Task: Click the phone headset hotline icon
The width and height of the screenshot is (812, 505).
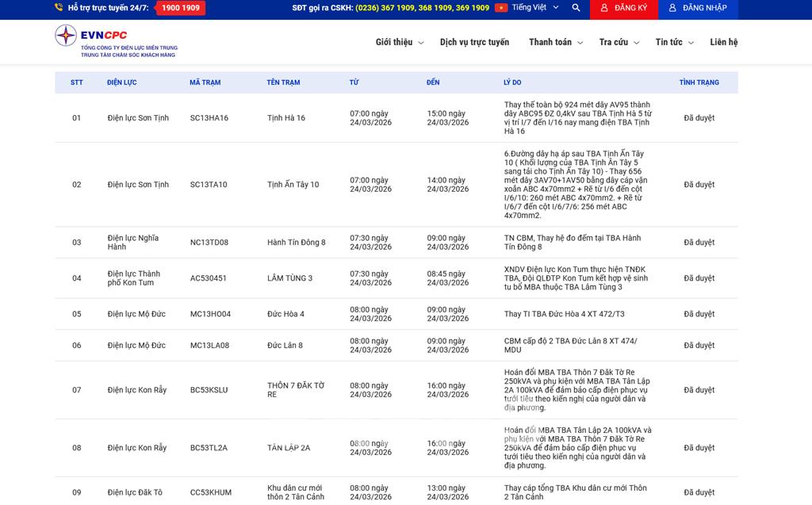Action: coord(59,8)
